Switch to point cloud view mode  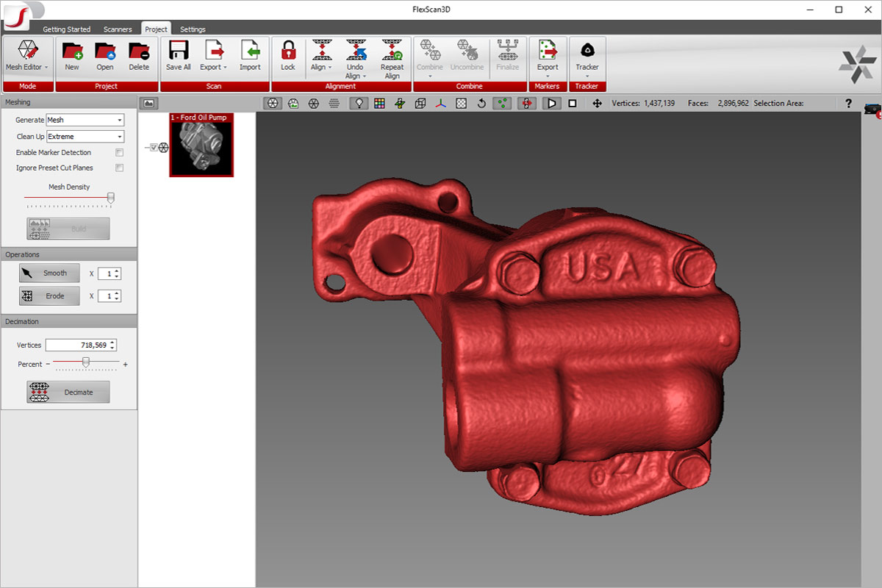[334, 104]
